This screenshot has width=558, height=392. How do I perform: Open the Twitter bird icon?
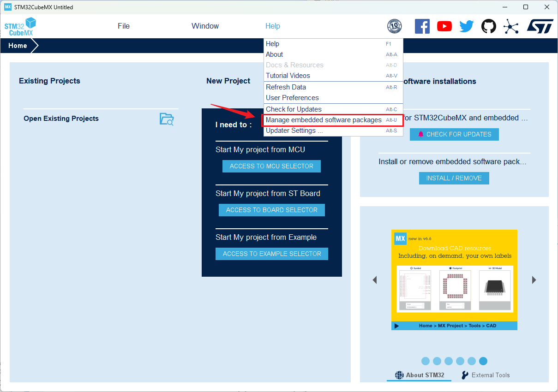coord(466,26)
